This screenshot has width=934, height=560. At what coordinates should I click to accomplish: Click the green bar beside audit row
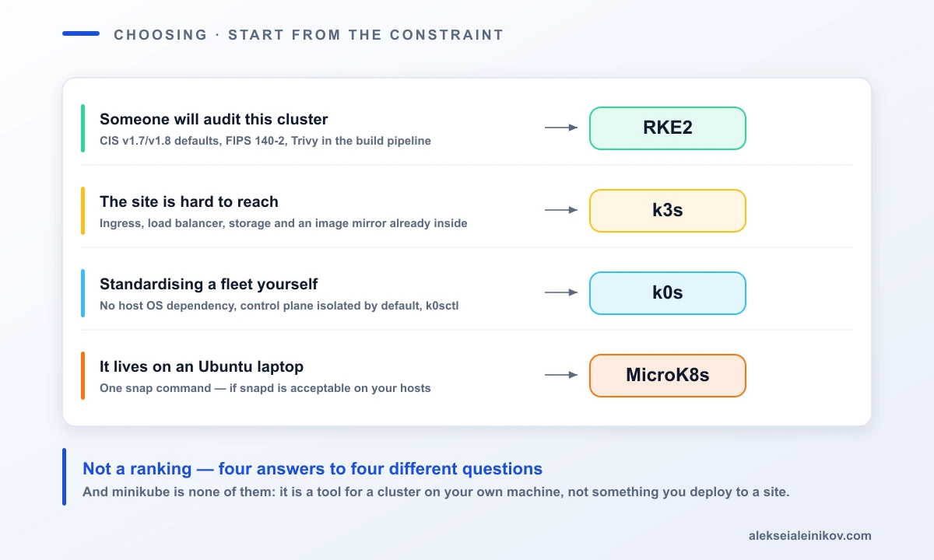coord(83,128)
